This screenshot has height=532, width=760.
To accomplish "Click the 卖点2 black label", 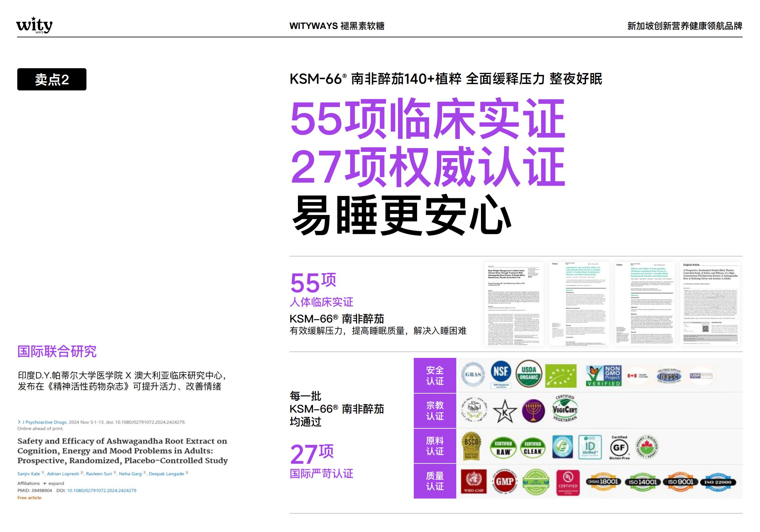I will click(x=51, y=79).
